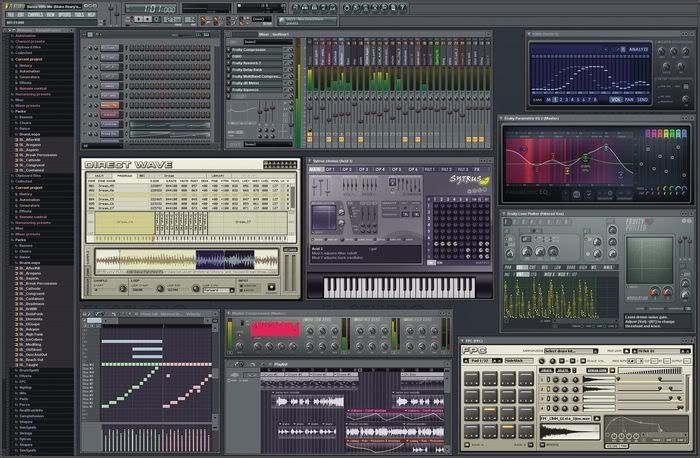Open the Fruity Reeverb 2 slot menu arrow

(x=228, y=63)
